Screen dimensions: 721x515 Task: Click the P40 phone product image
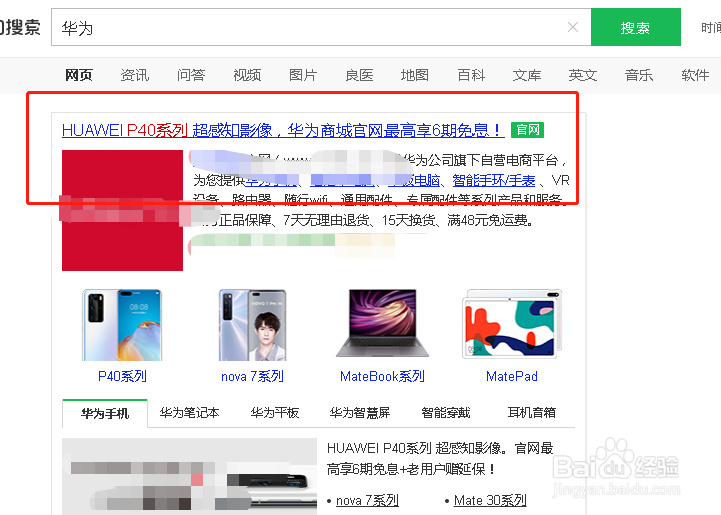point(122,325)
